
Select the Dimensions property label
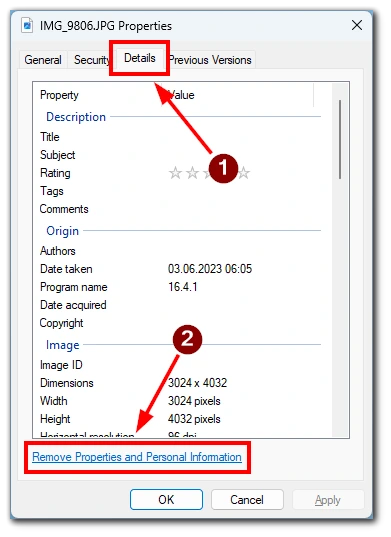pos(67,383)
